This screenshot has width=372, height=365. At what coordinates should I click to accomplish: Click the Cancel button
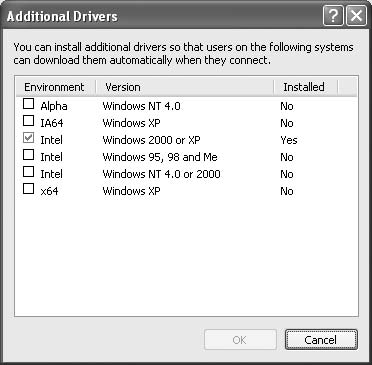tap(321, 340)
